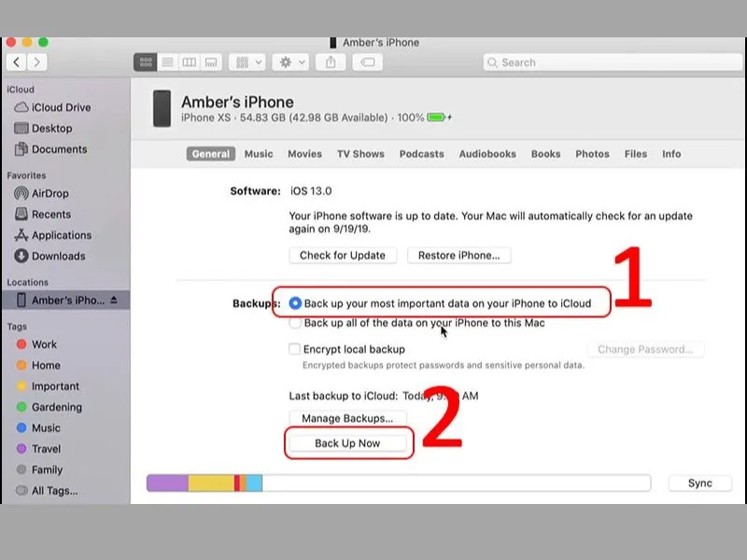The width and height of the screenshot is (747, 560).
Task: Enable Encrypt local backup checkbox
Action: pyautogui.click(x=294, y=349)
